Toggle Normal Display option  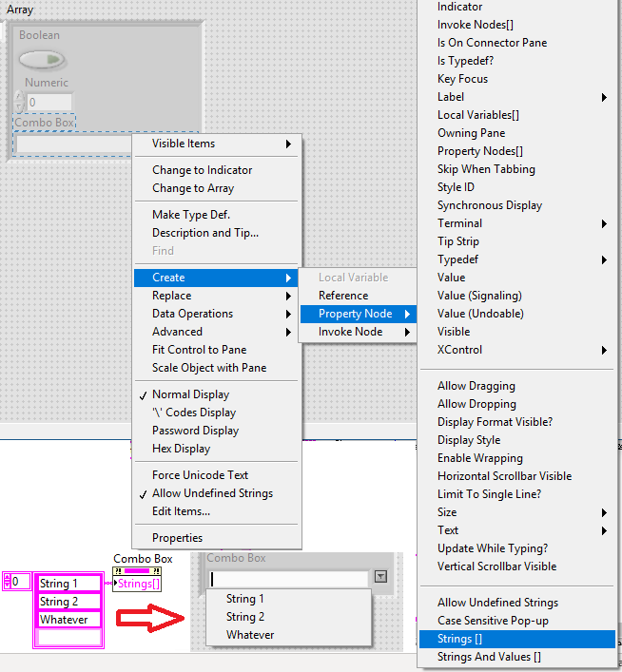click(x=216, y=394)
